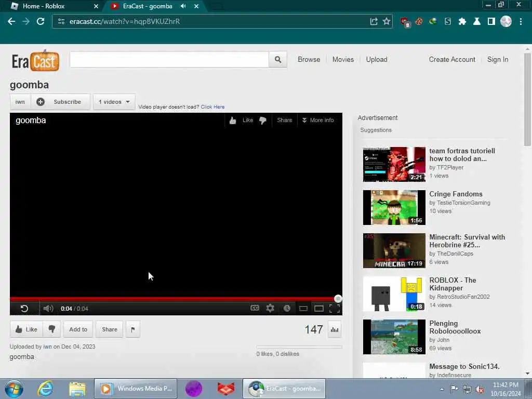Screen dimensions: 532x399
Task: Click the share page icon in the address bar
Action: click(374, 21)
